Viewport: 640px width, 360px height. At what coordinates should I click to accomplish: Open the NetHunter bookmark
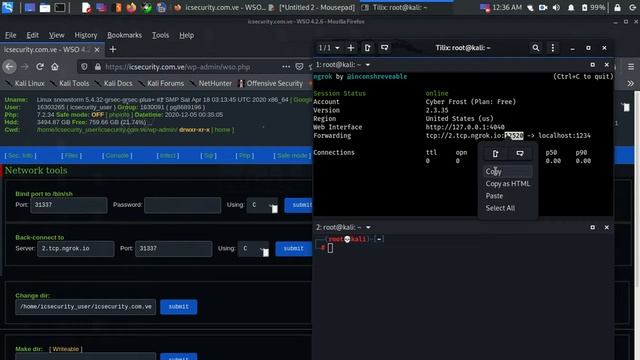pos(211,83)
